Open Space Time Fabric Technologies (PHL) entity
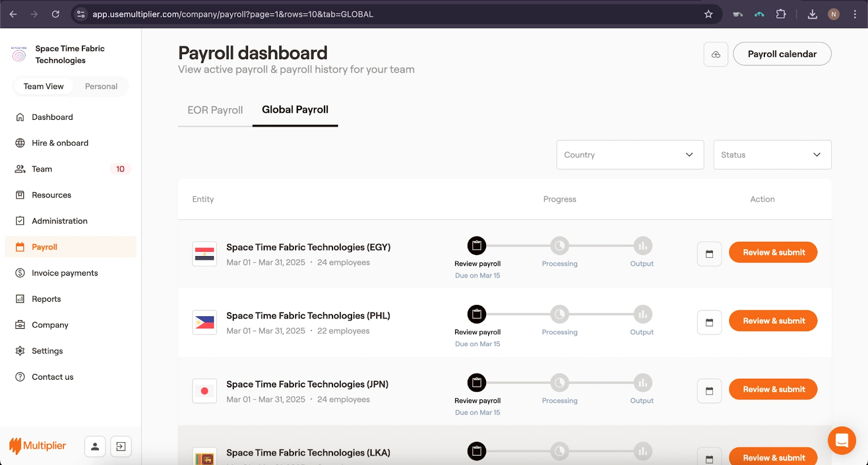The image size is (868, 465). 308,315
